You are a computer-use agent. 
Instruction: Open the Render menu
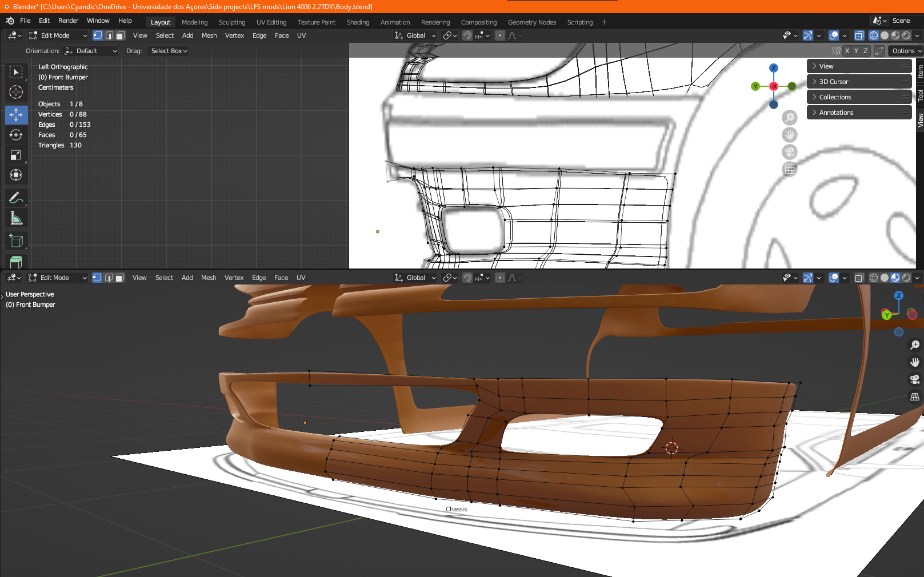click(68, 21)
